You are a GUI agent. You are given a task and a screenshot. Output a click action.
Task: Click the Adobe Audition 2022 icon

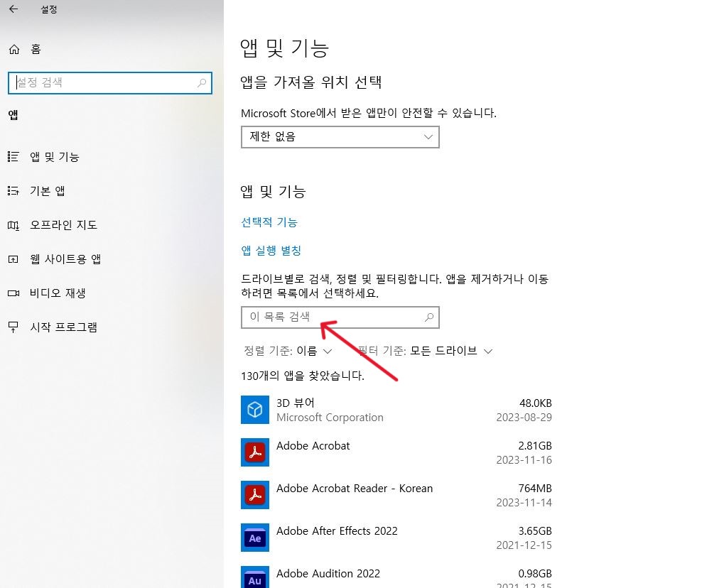[255, 577]
